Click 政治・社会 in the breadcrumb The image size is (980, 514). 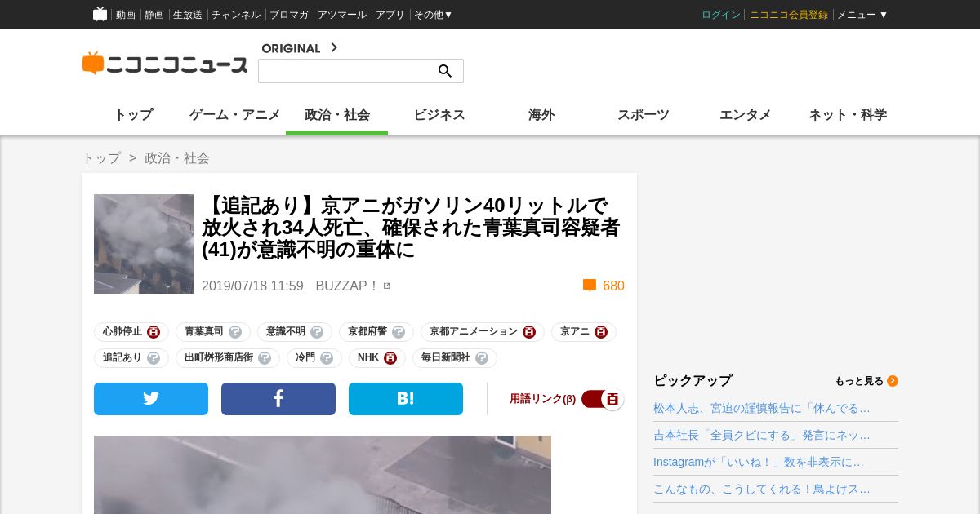click(x=177, y=158)
